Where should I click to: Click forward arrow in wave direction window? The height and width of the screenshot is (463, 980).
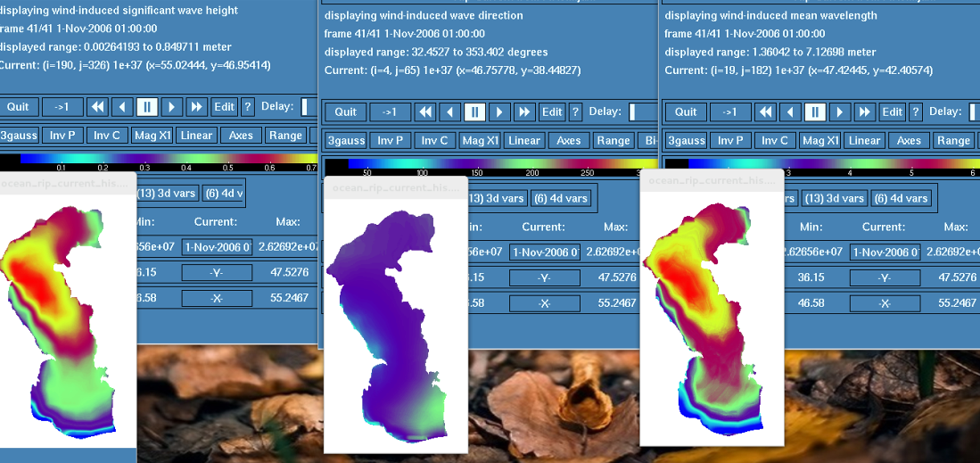point(499,112)
